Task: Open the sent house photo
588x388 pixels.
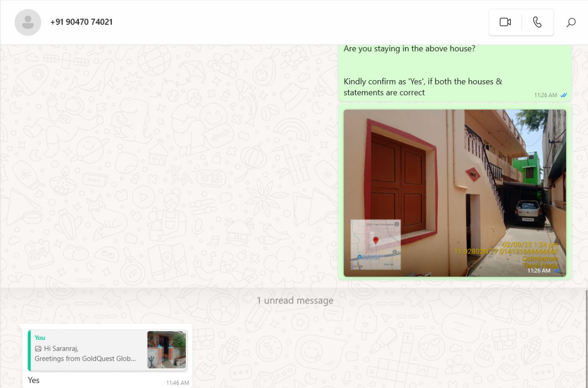Action: pos(455,193)
